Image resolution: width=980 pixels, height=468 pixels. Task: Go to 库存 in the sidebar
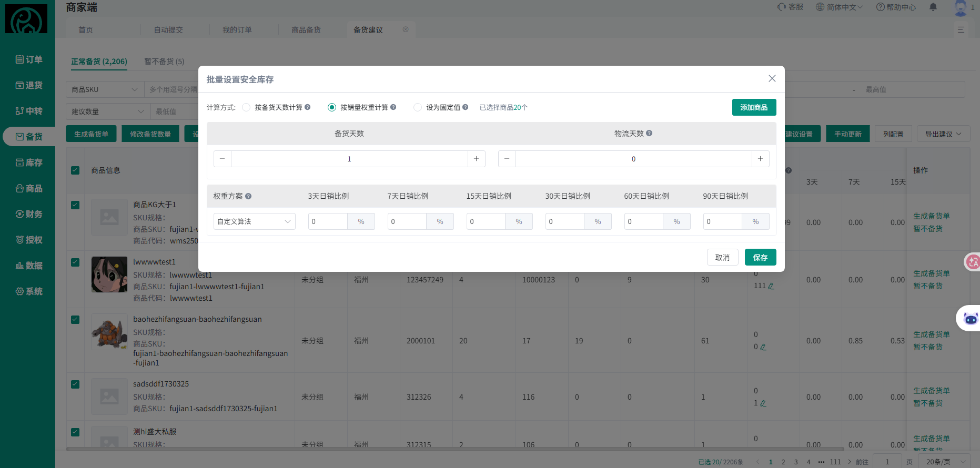(x=29, y=162)
